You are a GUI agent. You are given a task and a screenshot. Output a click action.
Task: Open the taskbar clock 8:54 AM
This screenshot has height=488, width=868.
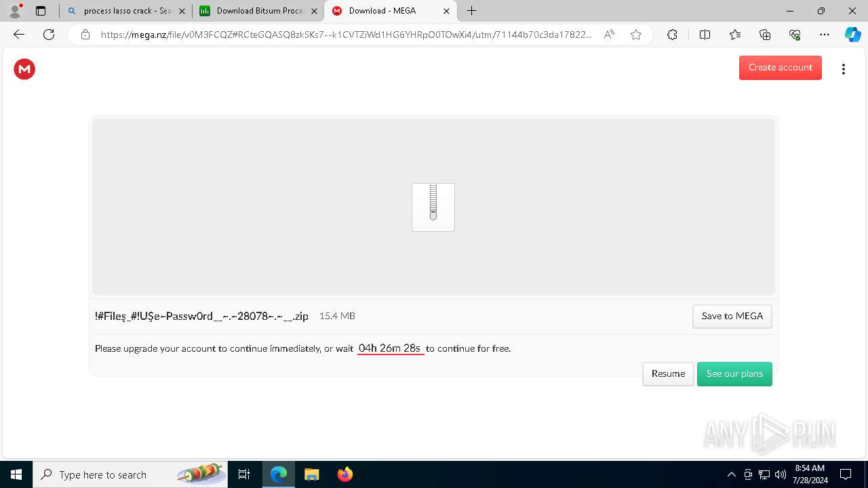tap(810, 474)
